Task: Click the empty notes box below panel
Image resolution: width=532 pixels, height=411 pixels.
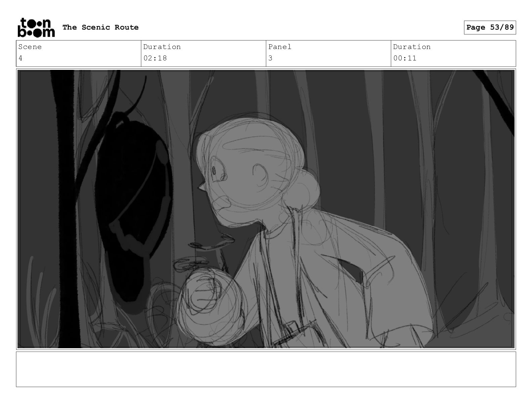Action: tap(266, 369)
